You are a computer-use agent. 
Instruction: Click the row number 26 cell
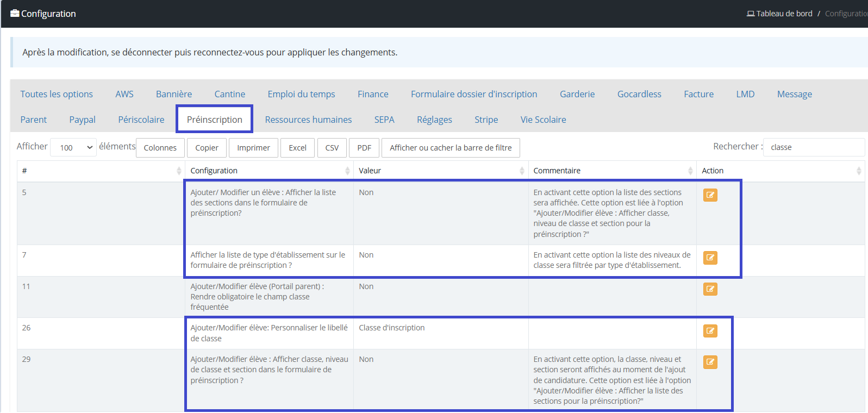(x=101, y=333)
